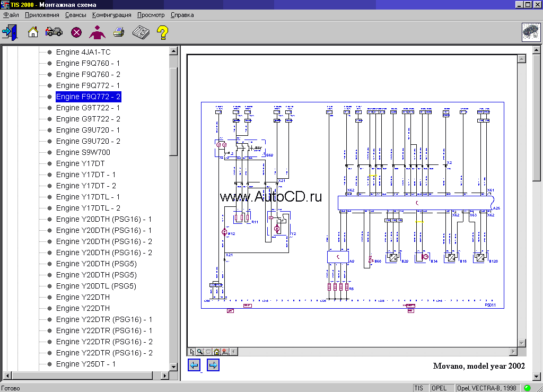Select Engine F9Q760 - 2
543x392 pixels.
point(88,74)
